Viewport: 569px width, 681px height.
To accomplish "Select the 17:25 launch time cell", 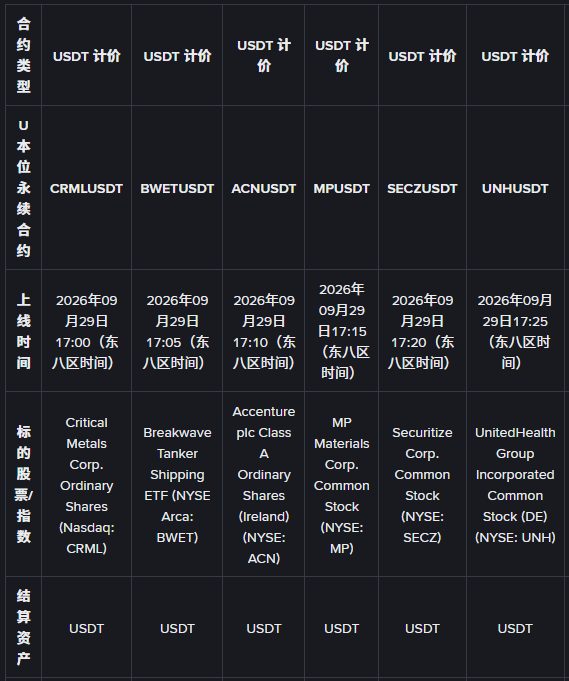I will (515, 331).
